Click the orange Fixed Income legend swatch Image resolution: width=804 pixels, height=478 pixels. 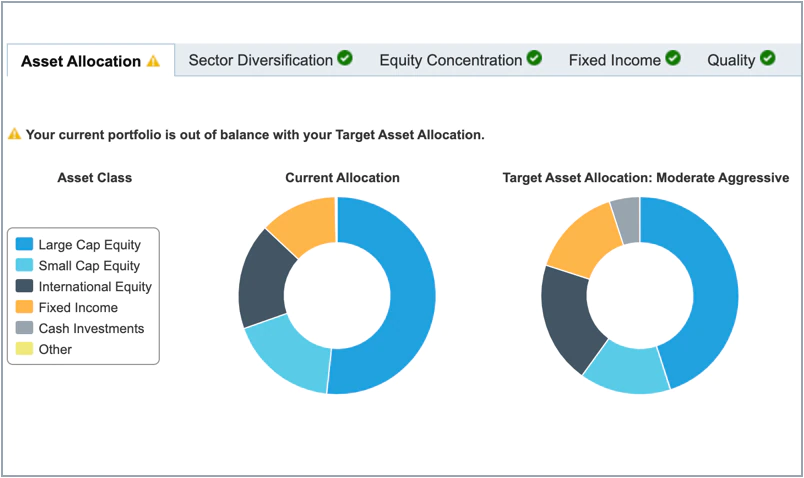click(25, 308)
